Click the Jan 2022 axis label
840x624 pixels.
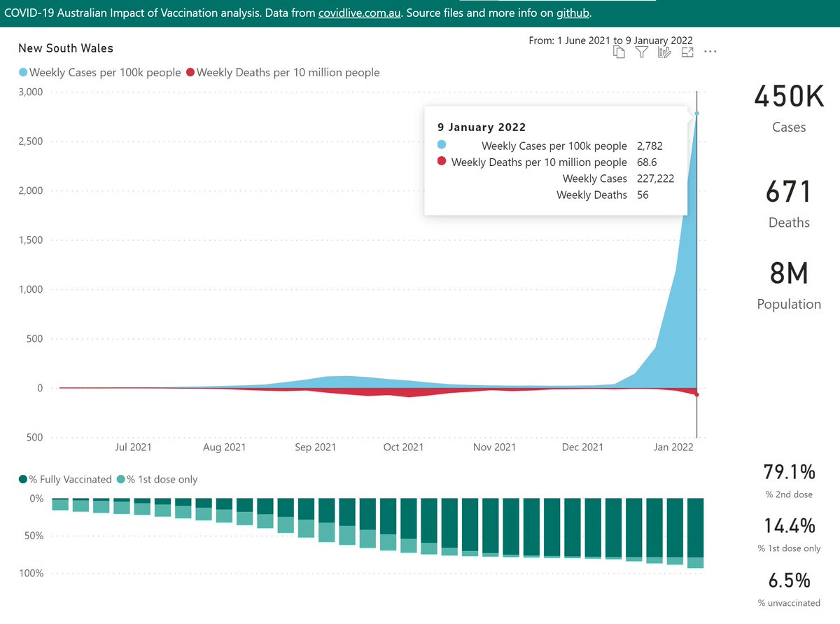click(x=673, y=447)
